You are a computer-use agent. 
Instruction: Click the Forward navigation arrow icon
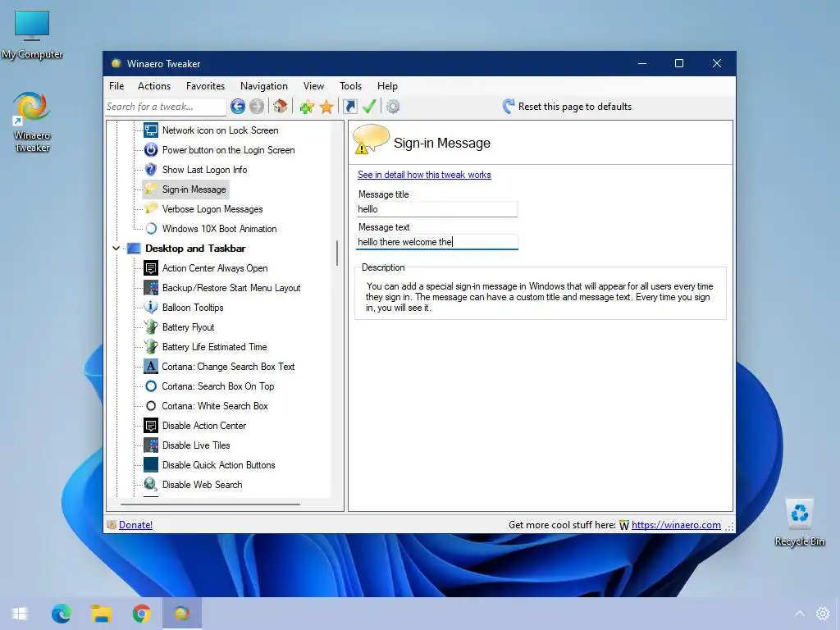(x=257, y=107)
